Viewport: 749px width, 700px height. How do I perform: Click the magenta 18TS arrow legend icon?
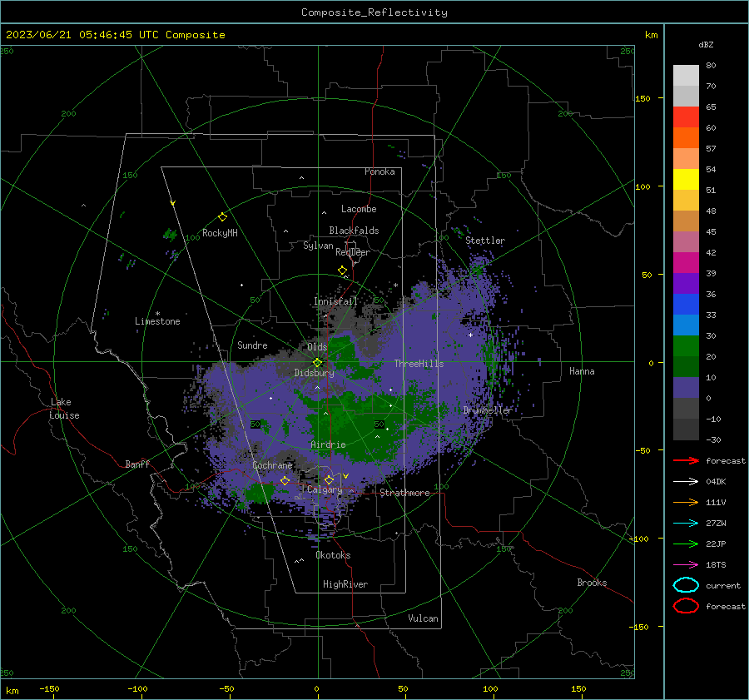[686, 565]
